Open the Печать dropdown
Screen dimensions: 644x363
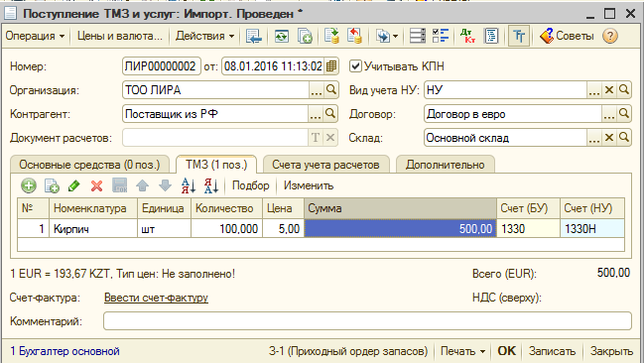[462, 351]
